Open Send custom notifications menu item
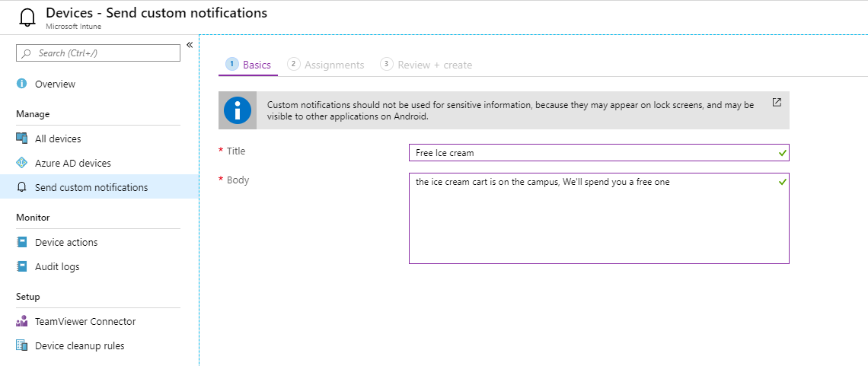 tap(91, 187)
